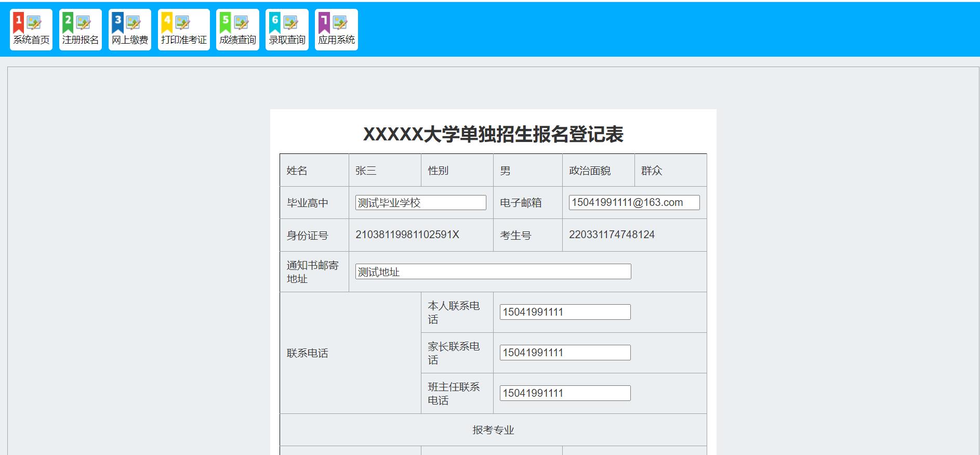Open 录取查询 page
The height and width of the screenshot is (455, 980).
point(287,30)
